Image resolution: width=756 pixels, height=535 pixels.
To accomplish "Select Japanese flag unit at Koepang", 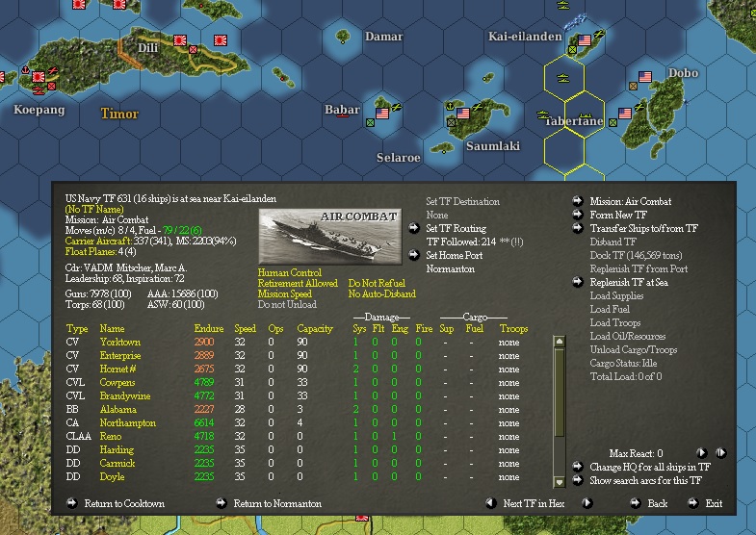I will [x=39, y=77].
